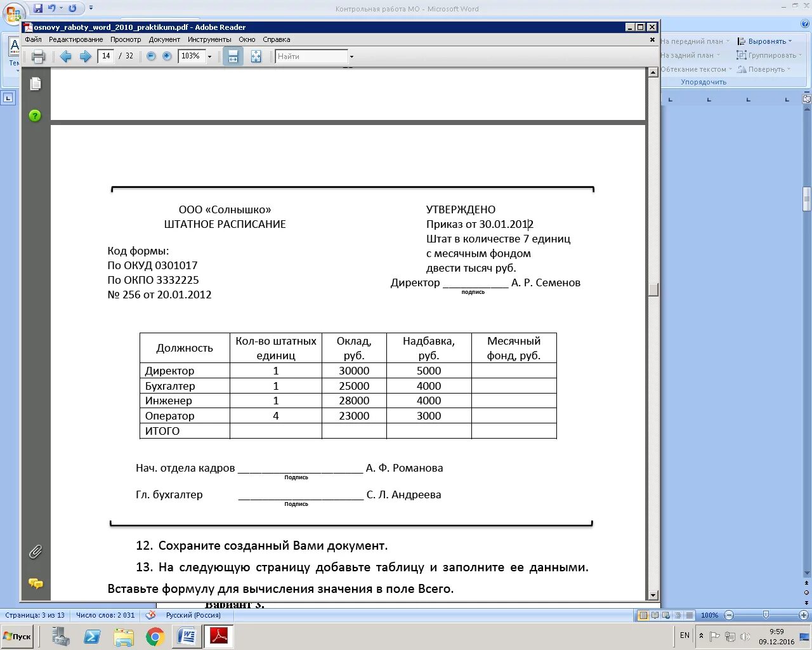Click the spell check icon in Word status bar
Image resolution: width=812 pixels, height=650 pixels.
coord(150,614)
